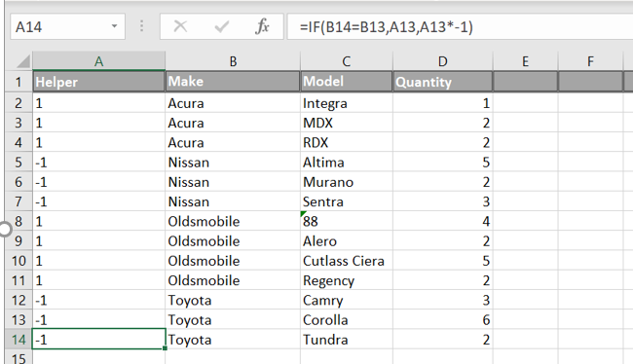
Task: Select active cell A14 with value -1
Action: [99, 340]
